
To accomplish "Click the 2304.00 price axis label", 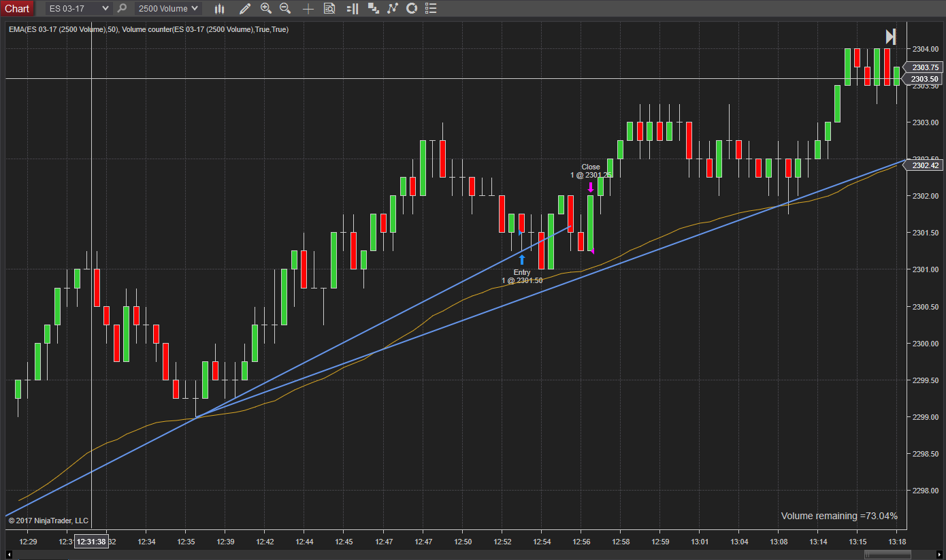I will coord(925,49).
